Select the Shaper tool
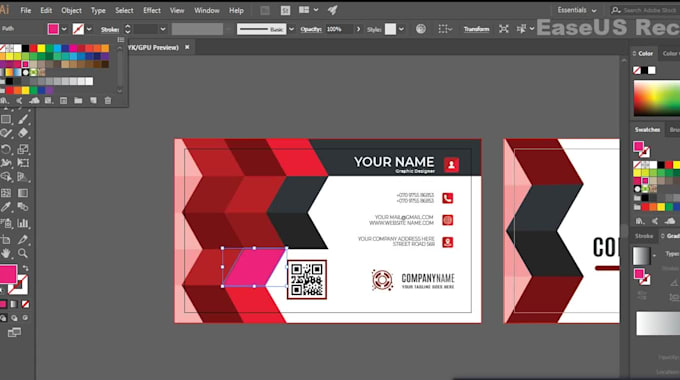This screenshot has width=680, height=380. tap(6, 134)
